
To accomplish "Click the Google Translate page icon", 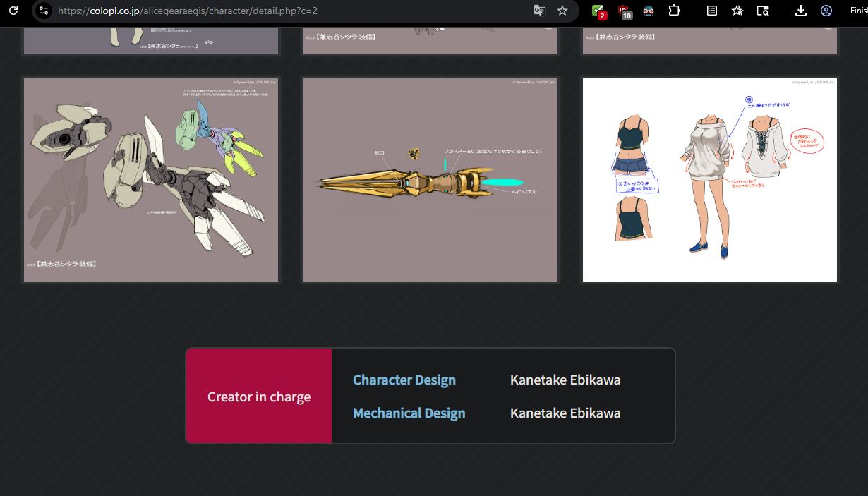I will pos(539,11).
